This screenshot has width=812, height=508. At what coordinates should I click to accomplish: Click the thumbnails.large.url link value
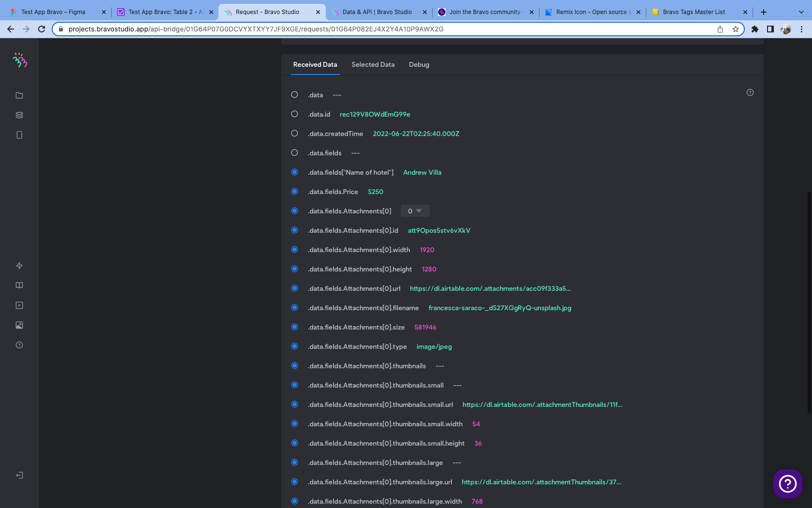541,482
